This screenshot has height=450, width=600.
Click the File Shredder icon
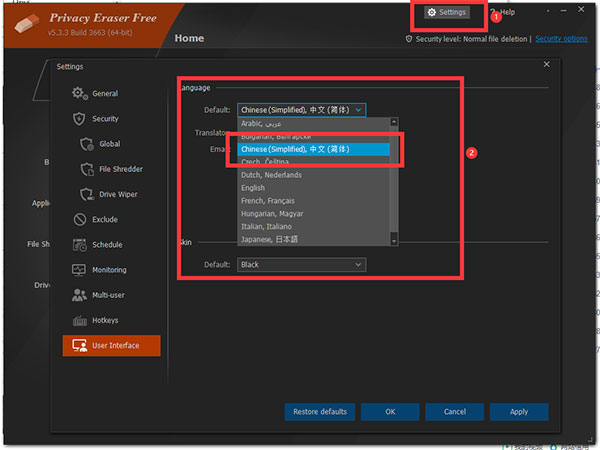86,169
